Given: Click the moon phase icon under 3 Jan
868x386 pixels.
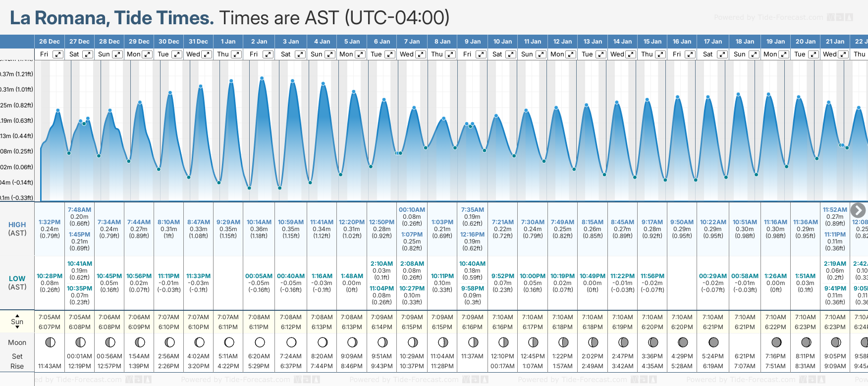Looking at the screenshot, I should click(291, 342).
